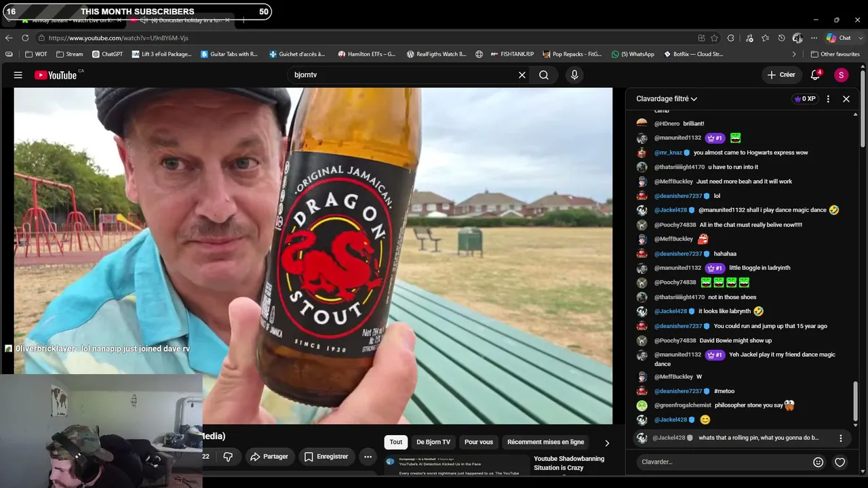Viewport: 868px width, 488px height.
Task: Open Youtube Shadowbanning Situation is Crazy video
Action: click(569, 463)
